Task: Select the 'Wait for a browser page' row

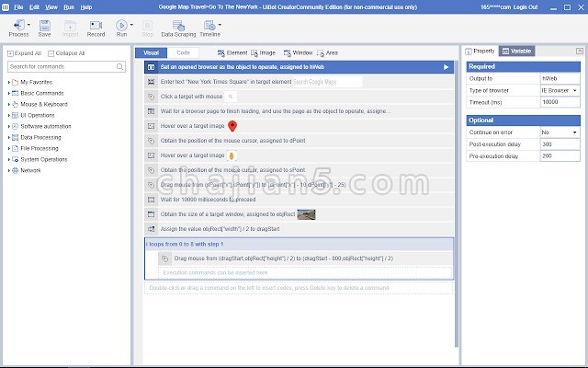Action: (x=299, y=111)
